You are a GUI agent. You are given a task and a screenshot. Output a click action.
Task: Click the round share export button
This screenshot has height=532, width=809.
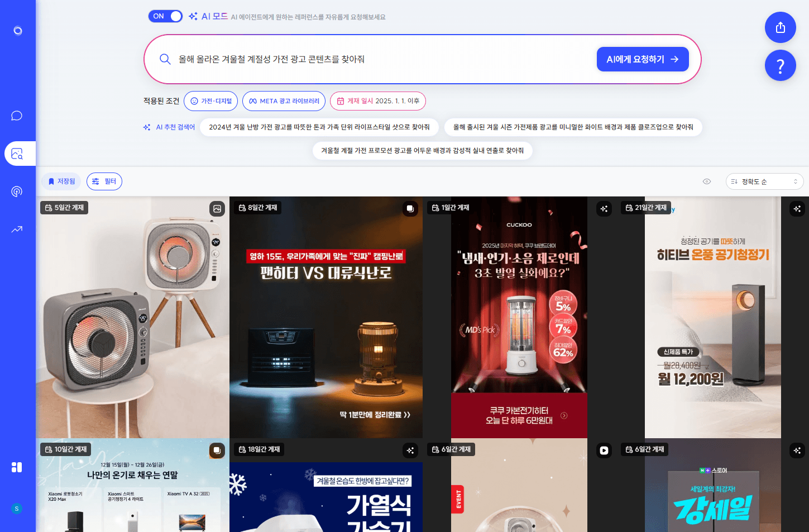781,27
